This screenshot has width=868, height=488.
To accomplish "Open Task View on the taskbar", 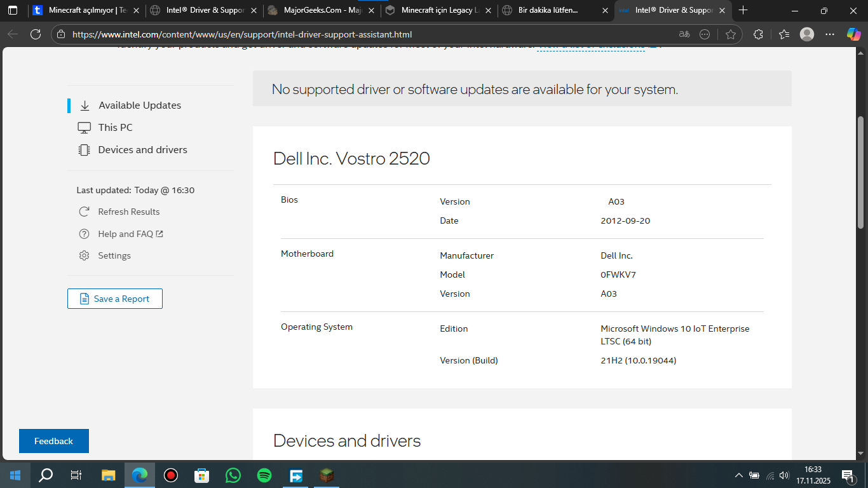I will tap(76, 475).
